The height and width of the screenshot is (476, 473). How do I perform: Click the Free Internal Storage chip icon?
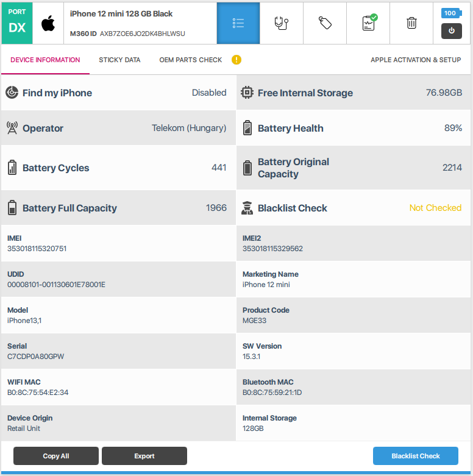pyautogui.click(x=247, y=92)
